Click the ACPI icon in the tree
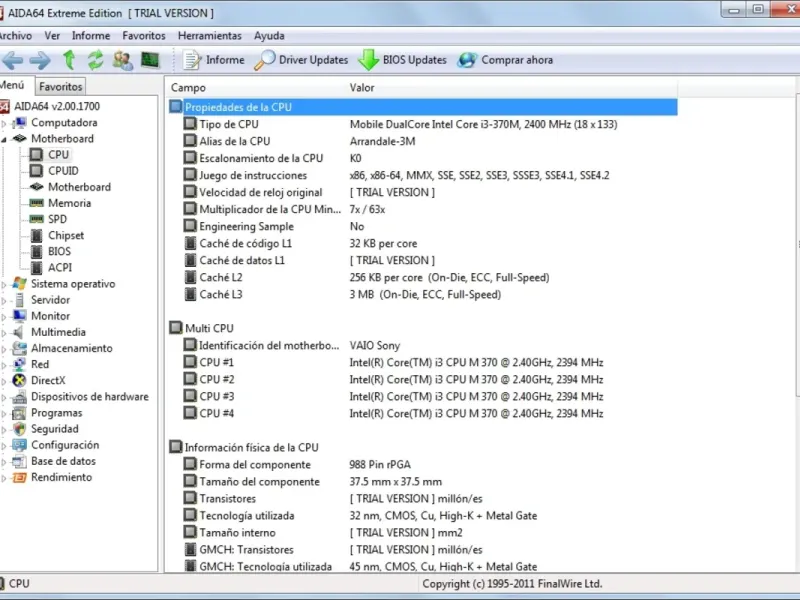800x600 pixels. 36,267
